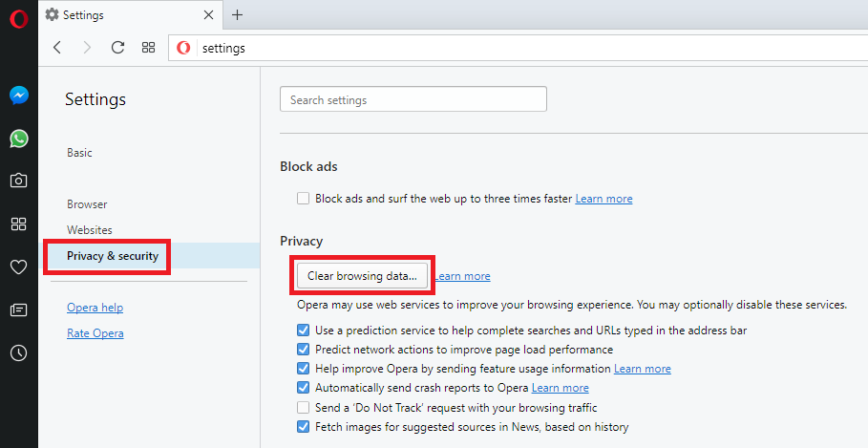Image resolution: width=868 pixels, height=448 pixels.
Task: Toggle the Do Not Track request checkbox
Action: 303,408
